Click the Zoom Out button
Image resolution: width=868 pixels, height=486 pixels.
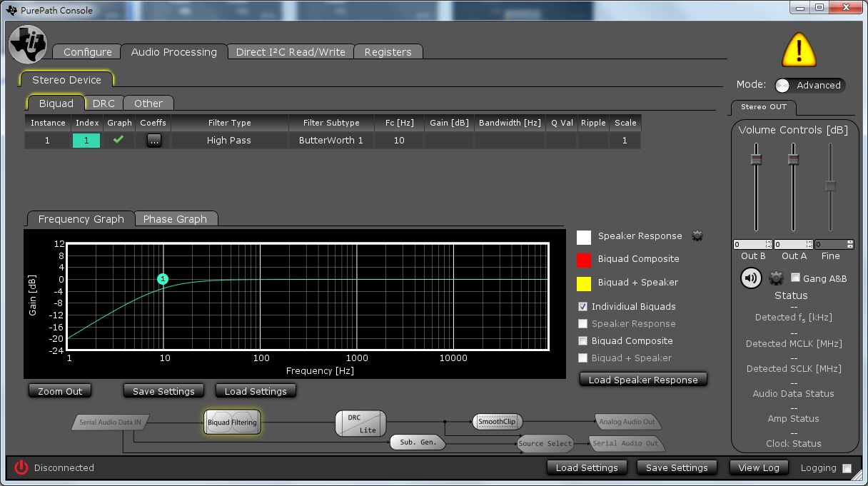click(x=60, y=391)
